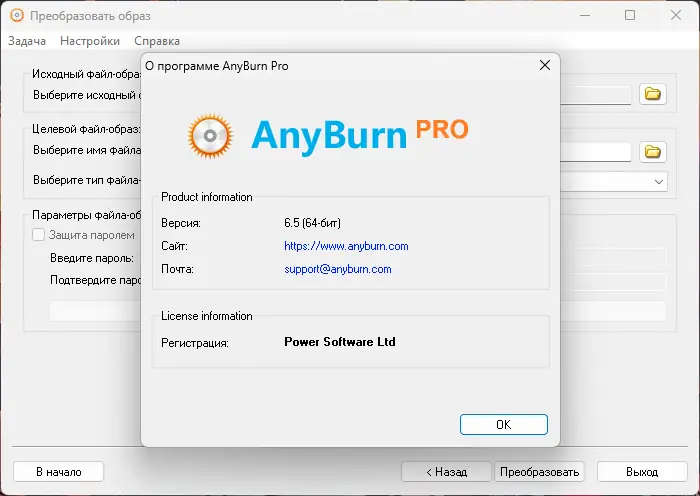Image resolution: width=700 pixels, height=496 pixels.
Task: Open the Настройки menu
Action: pos(90,41)
